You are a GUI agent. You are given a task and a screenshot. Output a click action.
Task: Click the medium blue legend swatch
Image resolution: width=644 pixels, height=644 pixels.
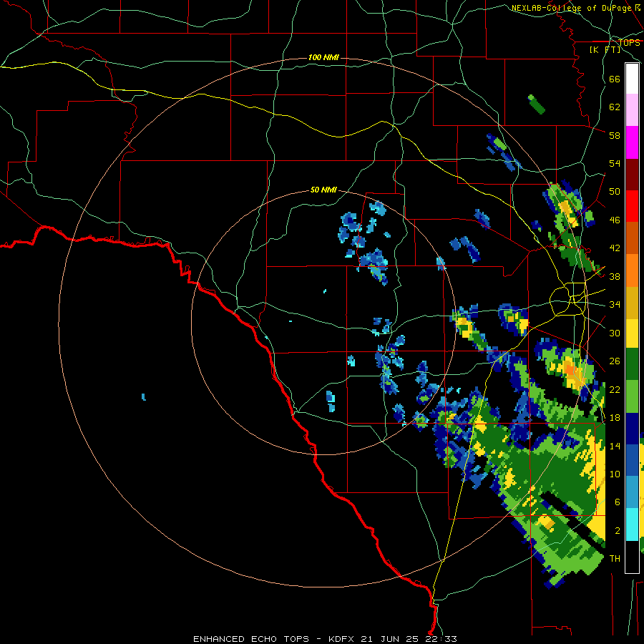coord(632,460)
